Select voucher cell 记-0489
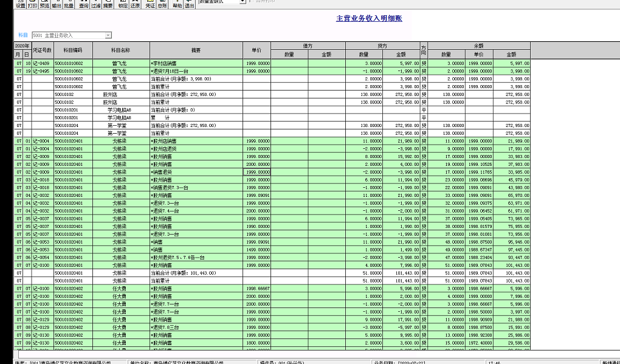The height and width of the screenshot is (364, 620). (43, 63)
